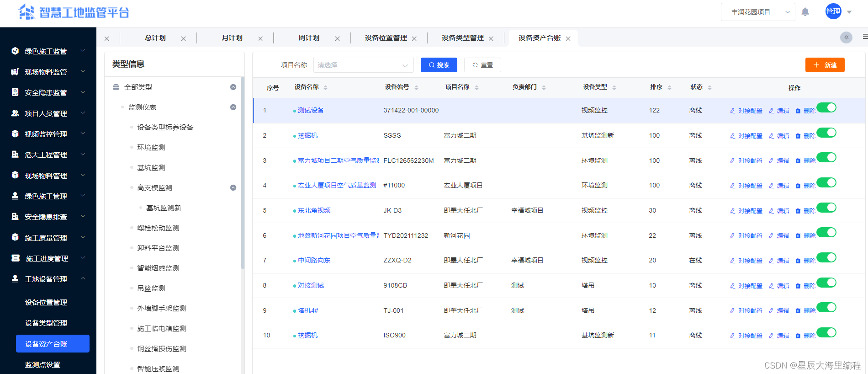868x374 pixels.
Task: Toggle the switch for 对接测试 row
Action: pyautogui.click(x=826, y=283)
